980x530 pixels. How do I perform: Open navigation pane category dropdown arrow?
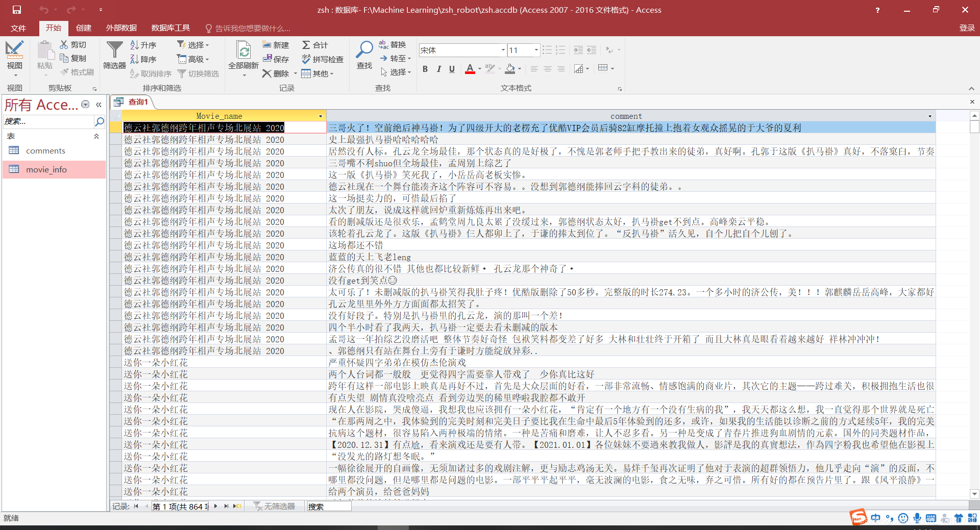coord(85,105)
